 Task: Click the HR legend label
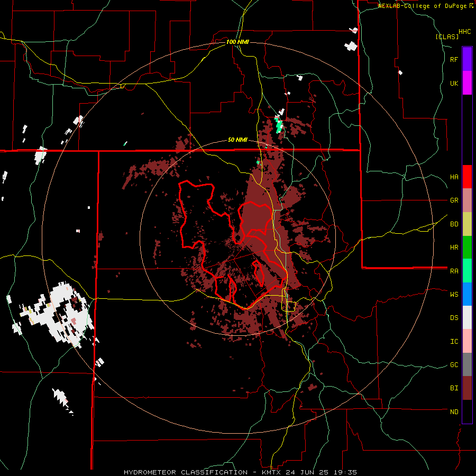[454, 248]
